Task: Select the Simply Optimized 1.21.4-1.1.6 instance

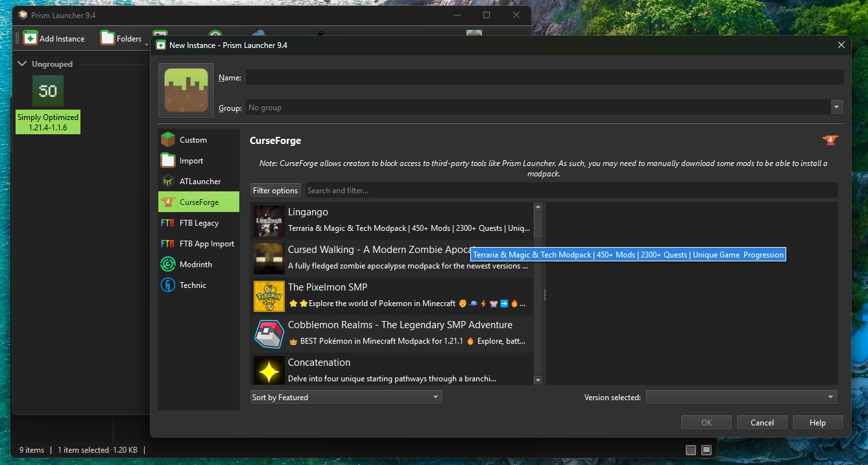Action: point(48,104)
